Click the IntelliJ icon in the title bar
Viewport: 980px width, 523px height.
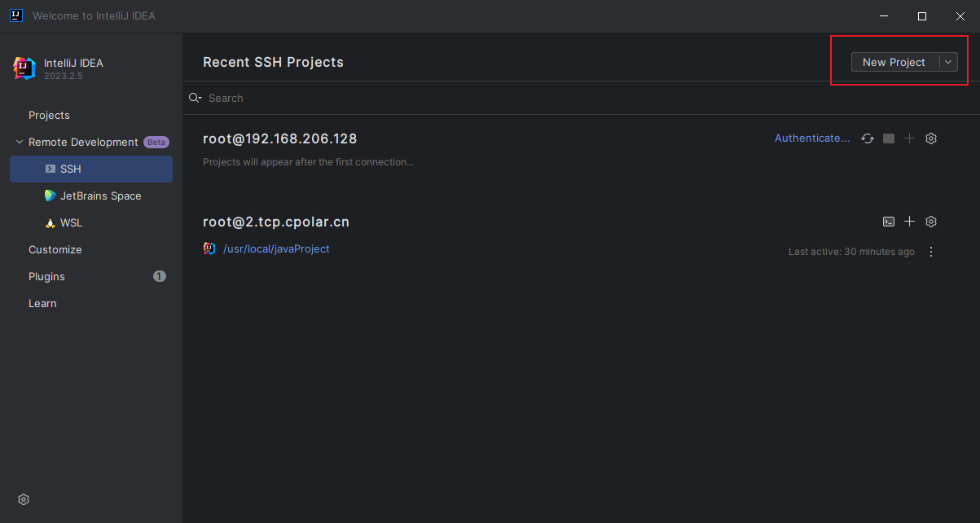pos(15,15)
